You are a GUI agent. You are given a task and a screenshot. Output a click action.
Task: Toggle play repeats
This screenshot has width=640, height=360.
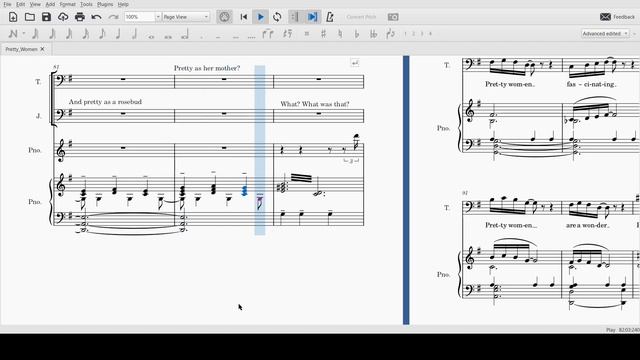(x=294, y=17)
